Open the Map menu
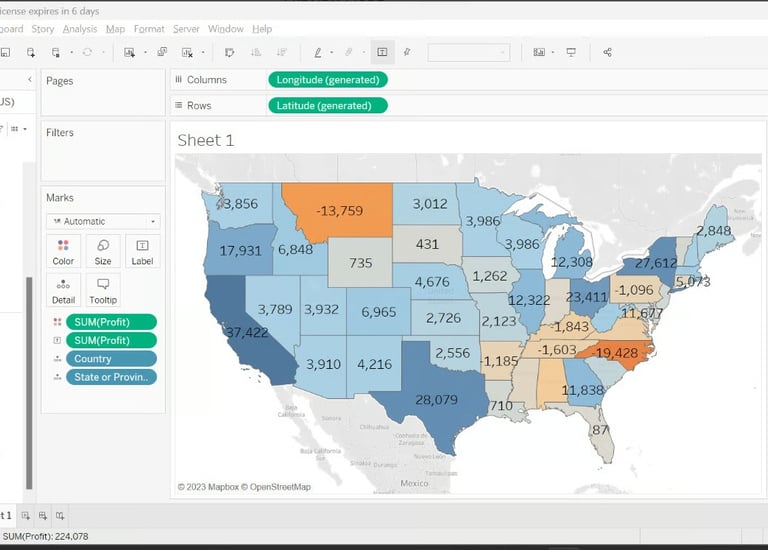Screen dimensions: 768x550 [x=116, y=29]
